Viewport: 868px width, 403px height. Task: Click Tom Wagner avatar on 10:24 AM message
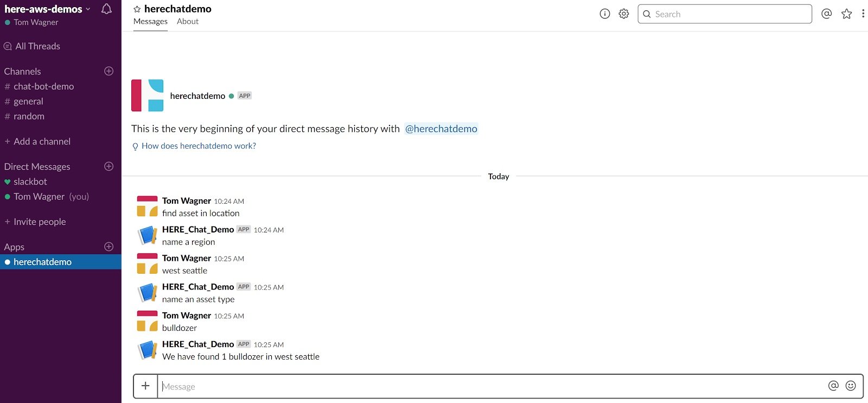pyautogui.click(x=147, y=206)
